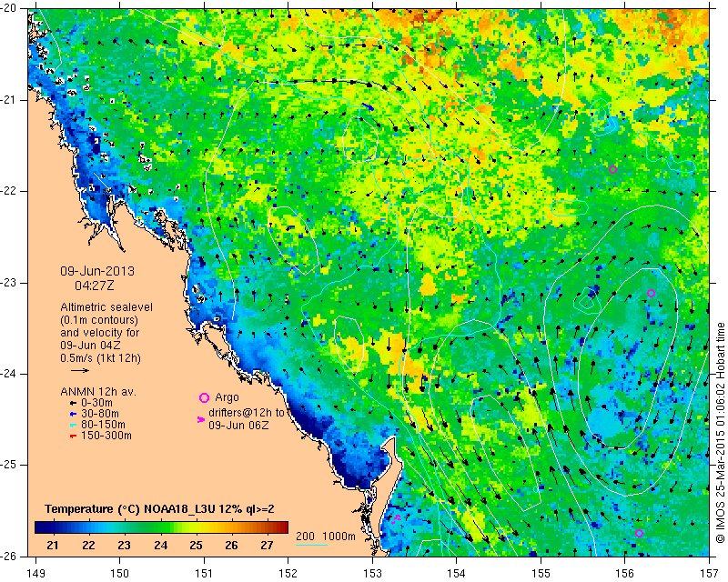
Task: Click the 'Temperature (°C) NOAA18_L3U' title
Action: tap(132, 509)
